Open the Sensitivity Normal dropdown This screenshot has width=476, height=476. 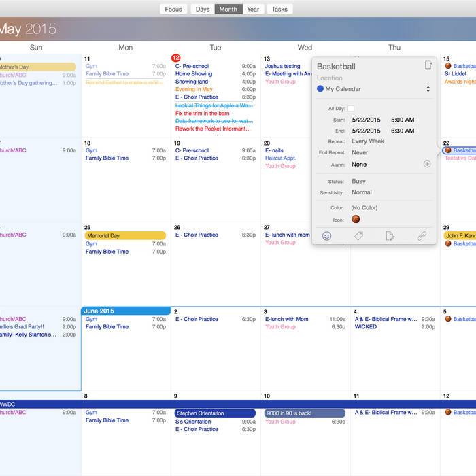[362, 192]
